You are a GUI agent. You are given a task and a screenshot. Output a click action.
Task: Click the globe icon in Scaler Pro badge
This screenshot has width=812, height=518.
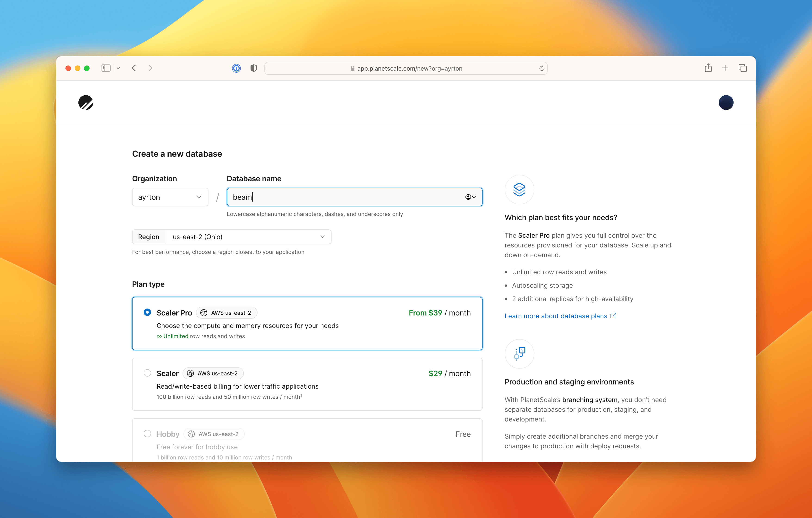204,313
